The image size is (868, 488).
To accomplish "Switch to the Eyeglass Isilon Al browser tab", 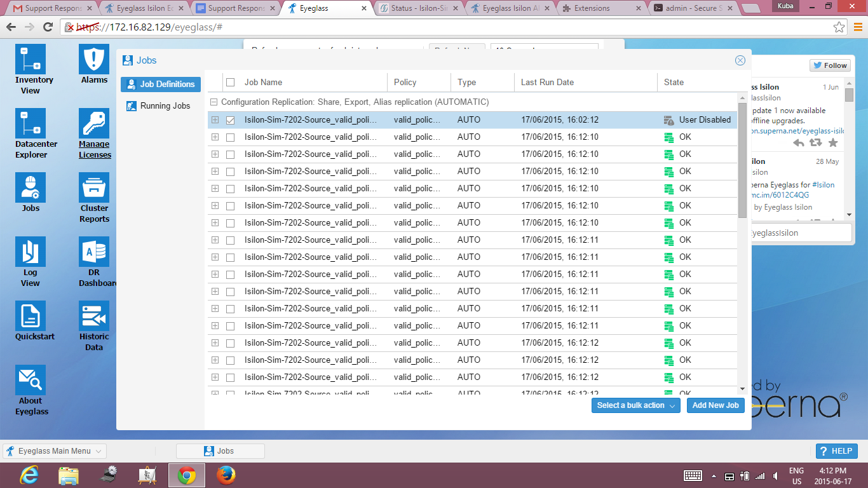I will click(x=510, y=8).
